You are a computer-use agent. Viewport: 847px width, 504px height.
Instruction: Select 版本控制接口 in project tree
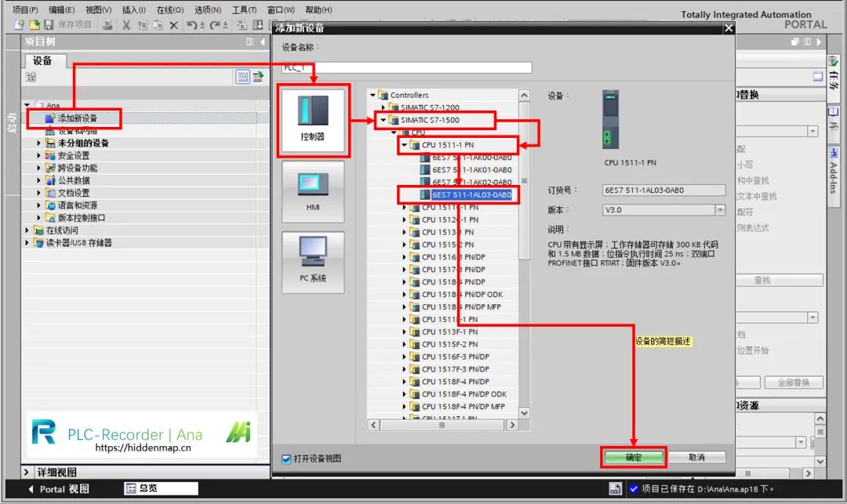pyautogui.click(x=81, y=217)
